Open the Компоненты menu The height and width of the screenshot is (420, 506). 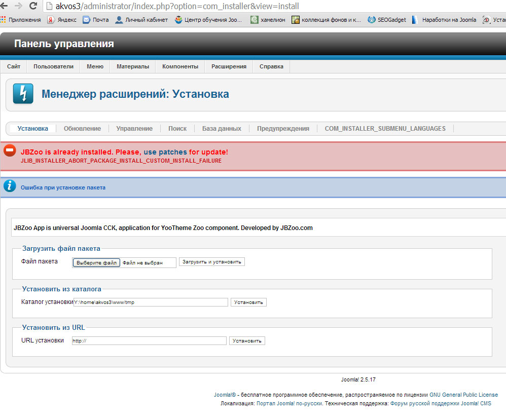pos(180,66)
